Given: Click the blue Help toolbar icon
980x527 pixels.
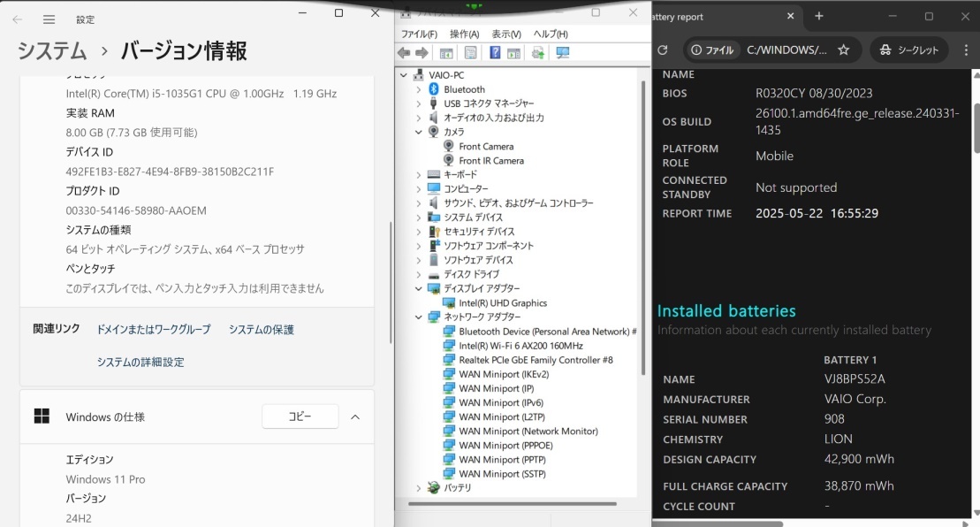Looking at the screenshot, I should tap(495, 53).
